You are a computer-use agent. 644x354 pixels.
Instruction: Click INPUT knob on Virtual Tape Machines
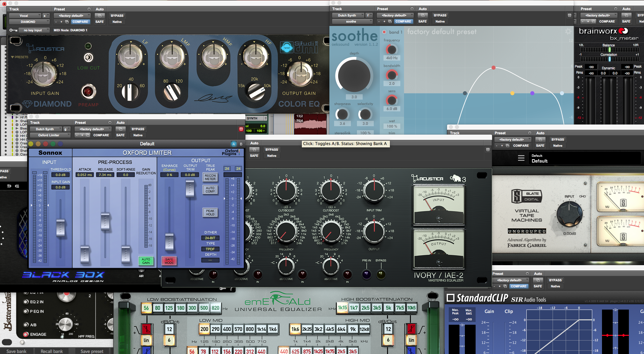pyautogui.click(x=569, y=214)
